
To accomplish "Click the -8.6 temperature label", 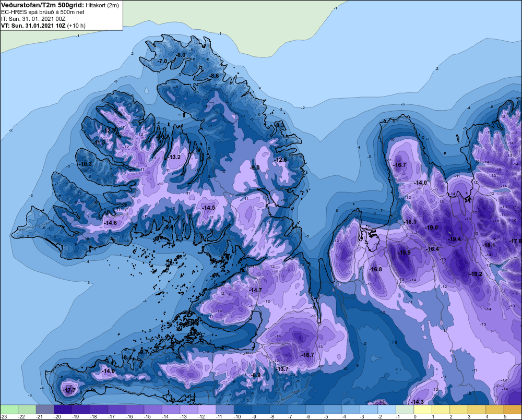I will 214,76.
